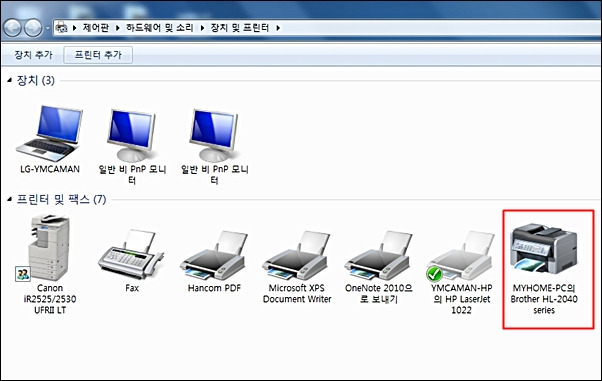Select the Microsoft XPS Document Writer icon
This screenshot has height=381, width=602.
pyautogui.click(x=296, y=255)
